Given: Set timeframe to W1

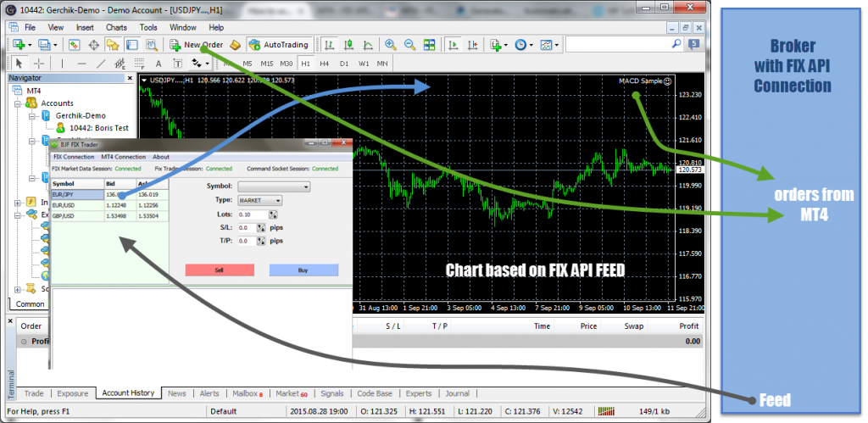Looking at the screenshot, I should pyautogui.click(x=363, y=64).
